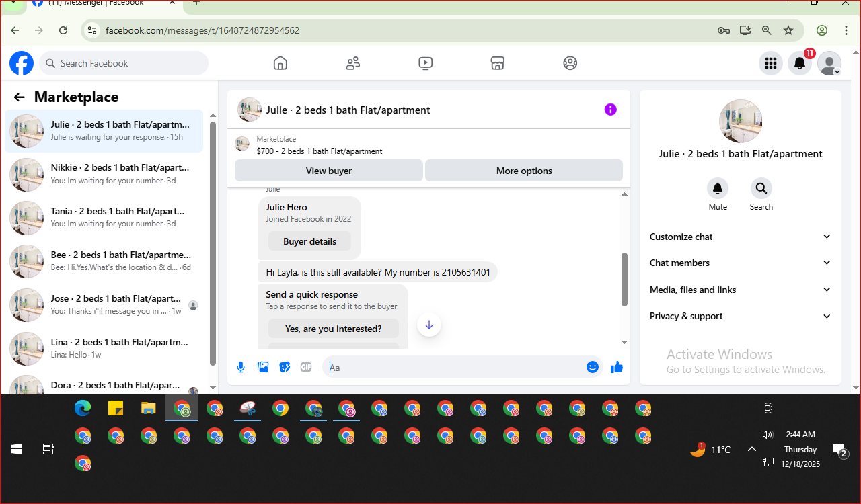Open Nikkie conversation in chat list
The height and width of the screenshot is (504, 861).
(x=104, y=174)
